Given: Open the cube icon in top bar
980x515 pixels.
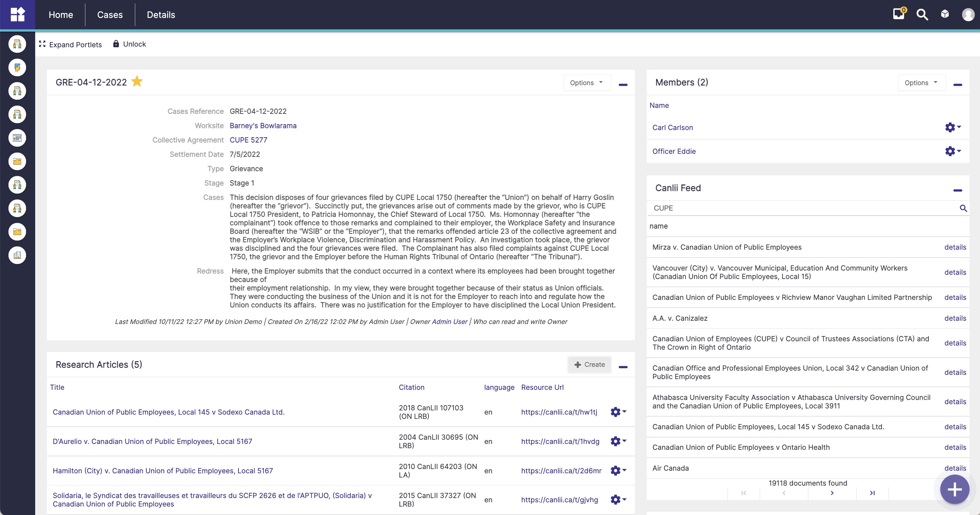Looking at the screenshot, I should (x=945, y=14).
